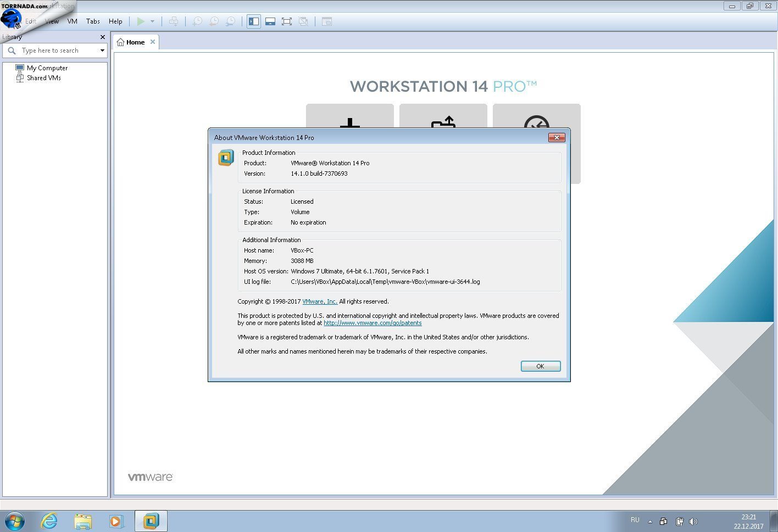This screenshot has height=532, width=778.
Task: Open the VM menu
Action: tap(72, 21)
